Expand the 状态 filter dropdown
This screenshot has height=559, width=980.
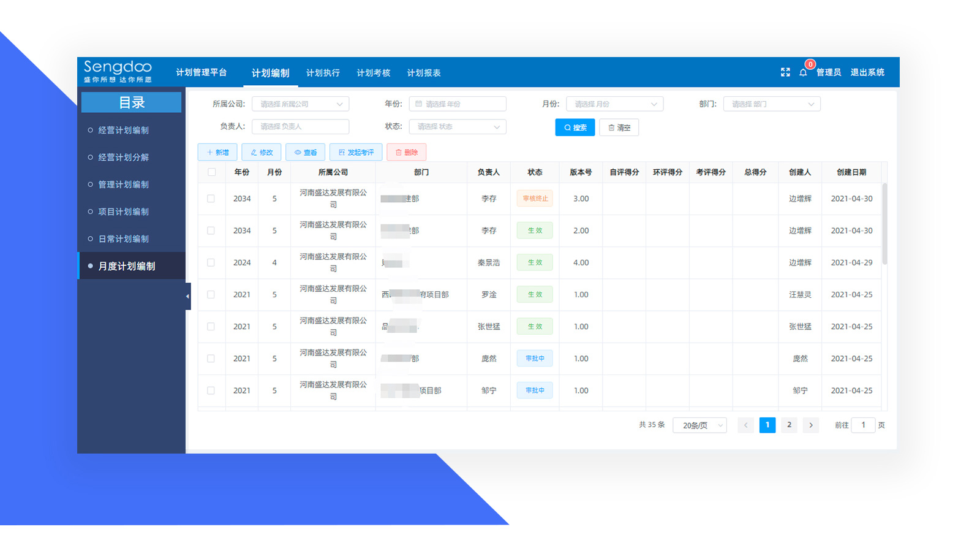click(x=458, y=127)
